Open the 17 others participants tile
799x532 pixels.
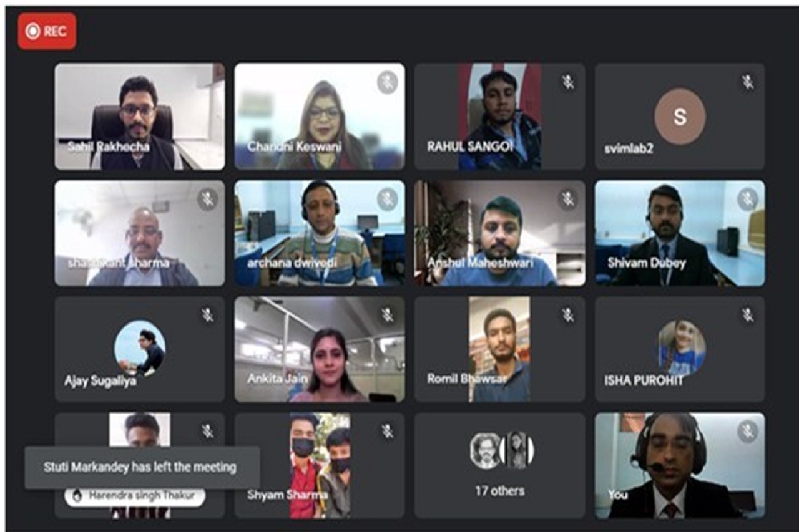(x=500, y=465)
